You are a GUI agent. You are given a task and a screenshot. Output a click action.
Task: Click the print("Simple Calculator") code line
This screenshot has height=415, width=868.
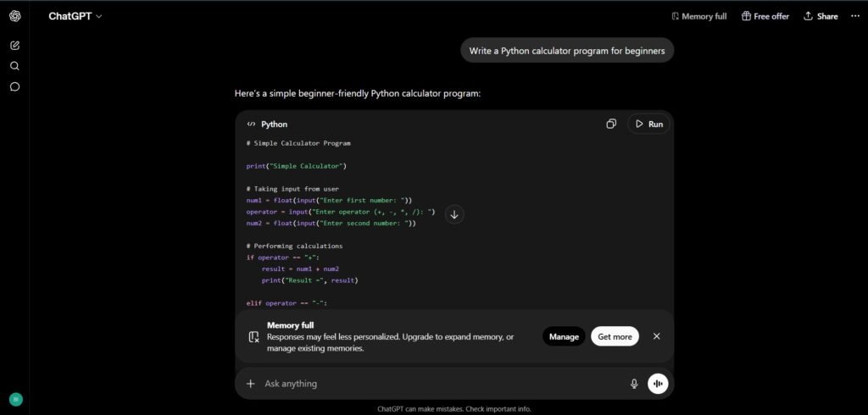(x=296, y=166)
